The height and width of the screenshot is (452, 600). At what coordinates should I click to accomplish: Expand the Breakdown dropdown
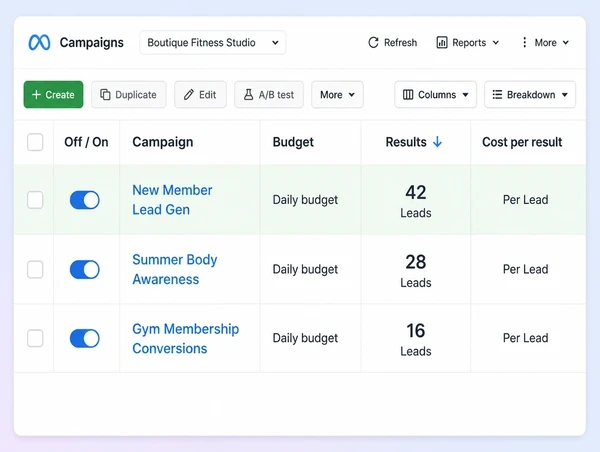(x=530, y=95)
